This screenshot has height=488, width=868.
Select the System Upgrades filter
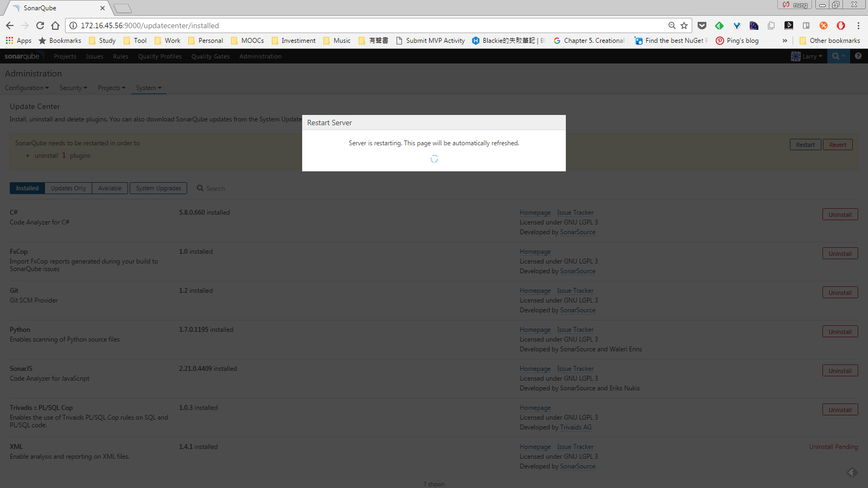pyautogui.click(x=158, y=188)
